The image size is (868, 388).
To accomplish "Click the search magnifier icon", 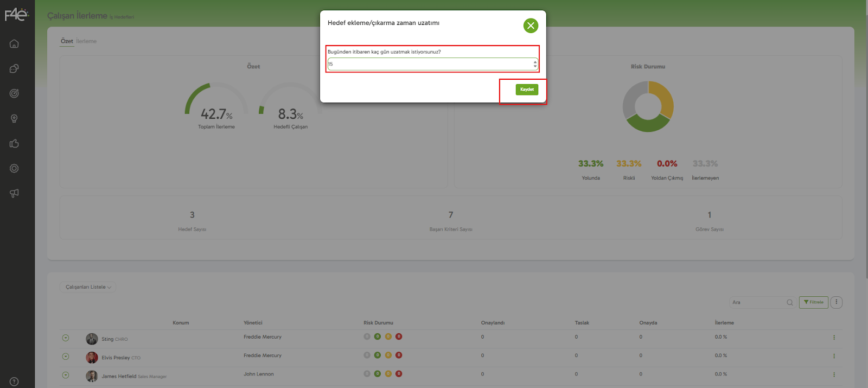I will click(x=790, y=302).
